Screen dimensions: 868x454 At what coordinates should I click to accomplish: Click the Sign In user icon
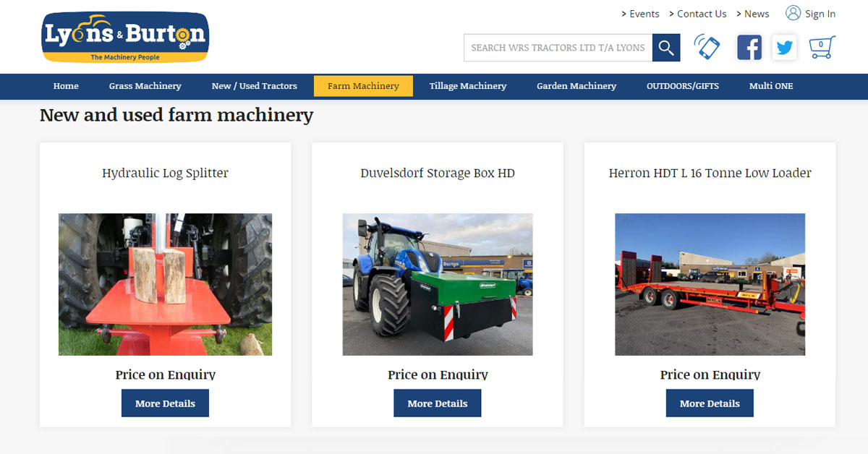coord(793,13)
